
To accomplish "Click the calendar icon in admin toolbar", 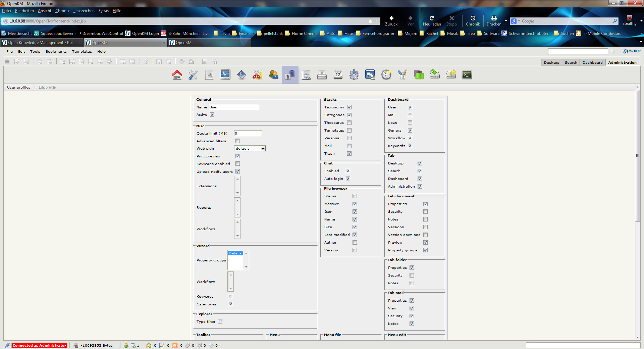I will [338, 75].
